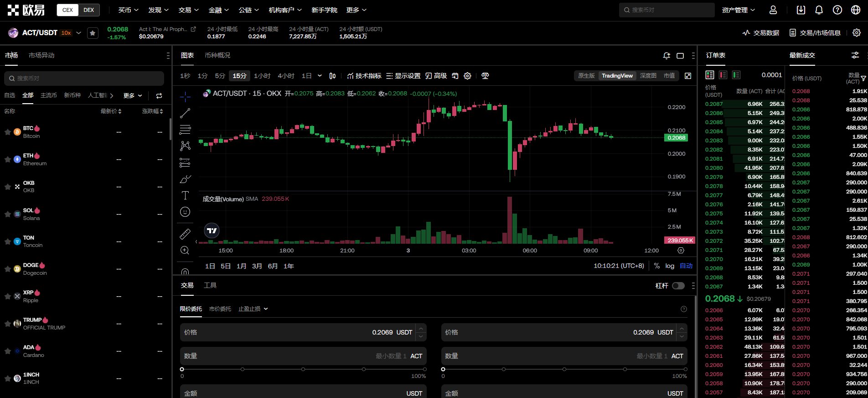This screenshot has width=868, height=398.
Task: Select the 主流币 market filter tab
Action: click(49, 95)
